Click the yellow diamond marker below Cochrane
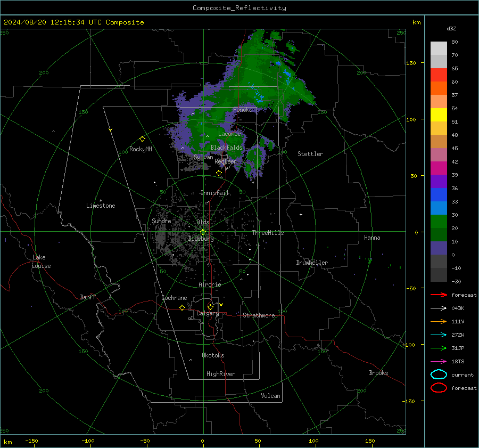This screenshot has height=448, width=479. pos(183,308)
